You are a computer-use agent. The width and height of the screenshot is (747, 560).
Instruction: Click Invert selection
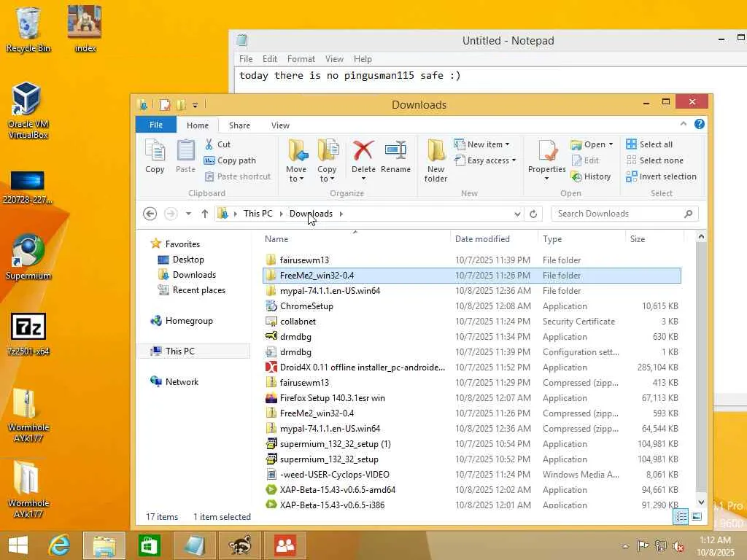(661, 176)
